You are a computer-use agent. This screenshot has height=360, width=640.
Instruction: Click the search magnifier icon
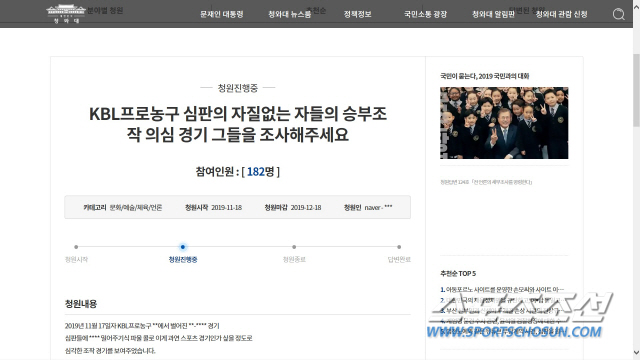[618, 14]
